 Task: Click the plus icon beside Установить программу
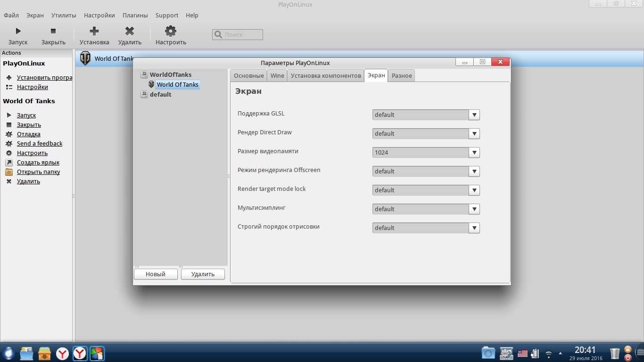(8, 78)
